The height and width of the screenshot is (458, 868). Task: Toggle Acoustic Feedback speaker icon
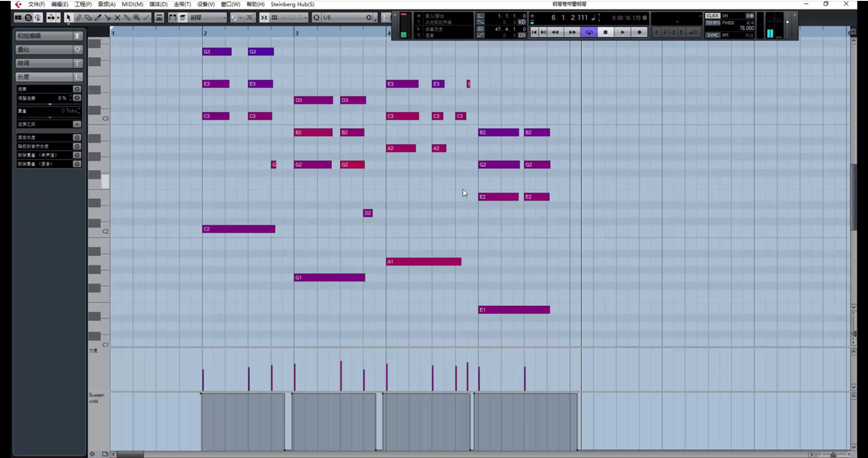(38, 18)
